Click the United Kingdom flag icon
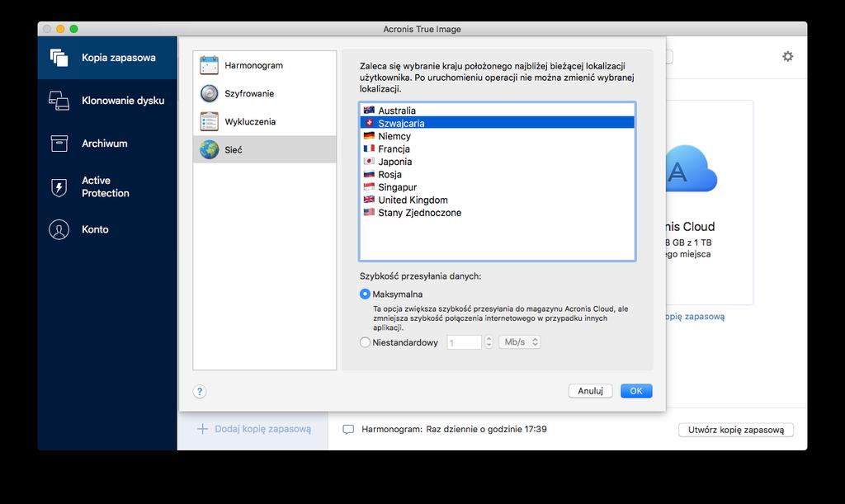Image resolution: width=845 pixels, height=504 pixels. coord(369,200)
